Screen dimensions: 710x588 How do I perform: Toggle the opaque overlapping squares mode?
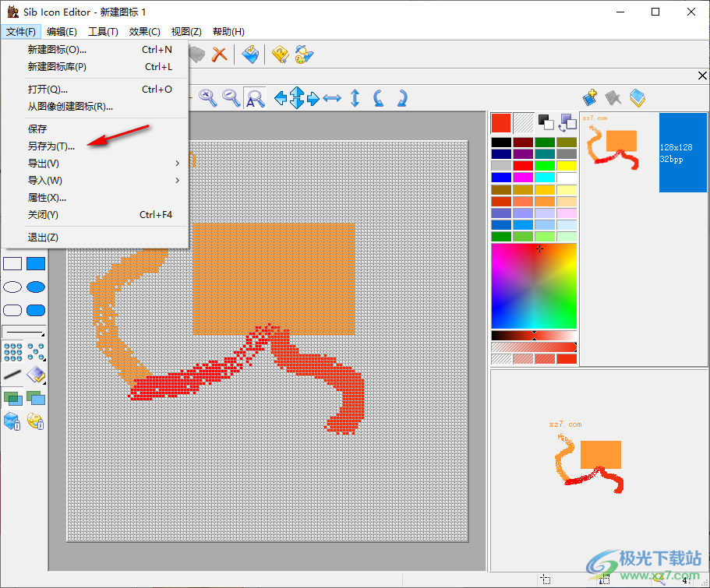pyautogui.click(x=36, y=398)
